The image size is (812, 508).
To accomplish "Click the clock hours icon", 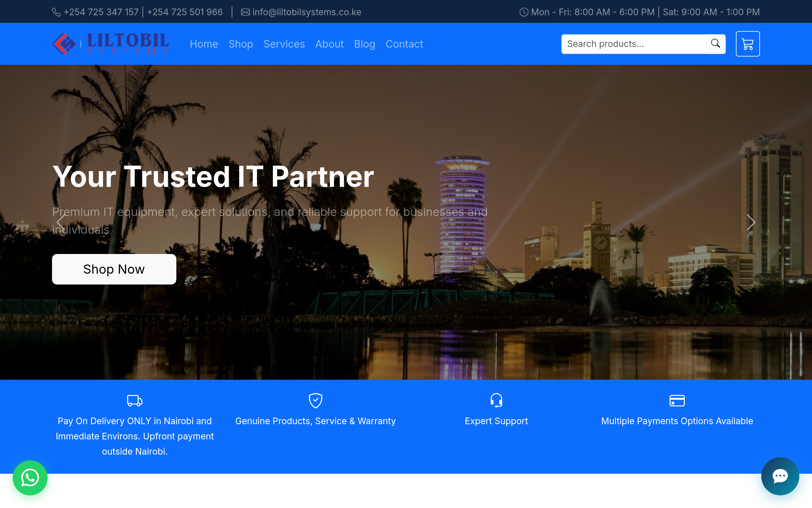I will tap(524, 12).
